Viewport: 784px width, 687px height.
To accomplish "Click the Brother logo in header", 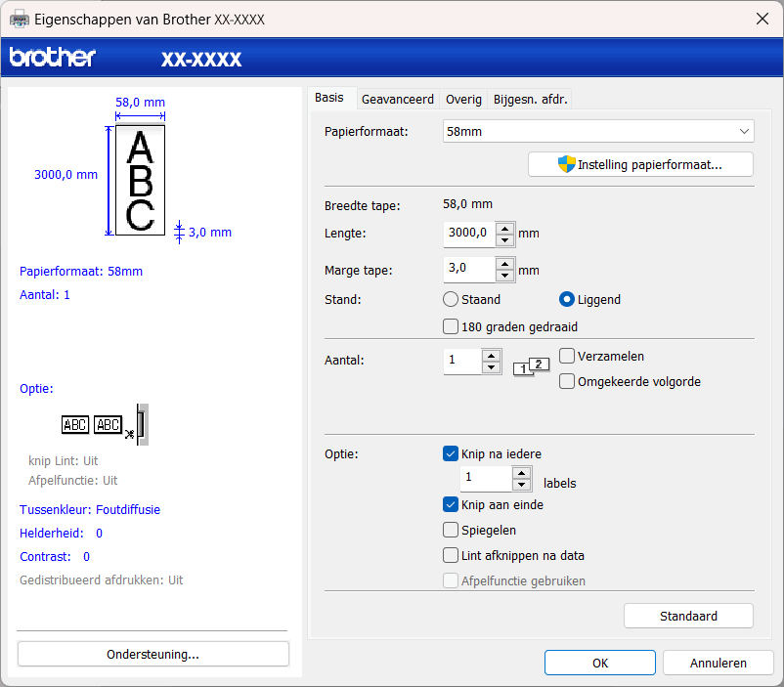I will (x=53, y=58).
